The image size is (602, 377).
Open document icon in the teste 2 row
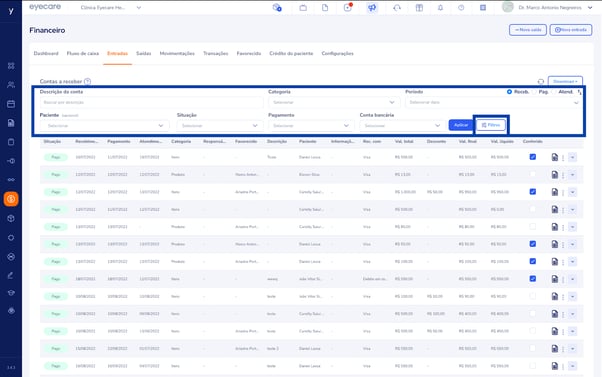tap(554, 349)
